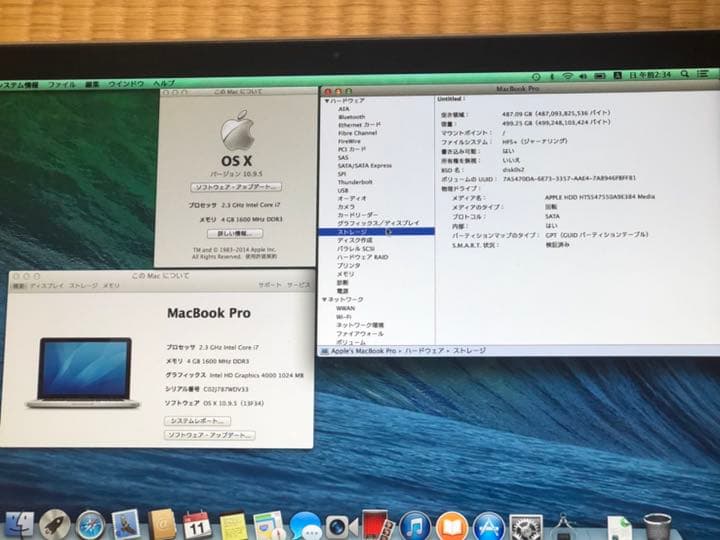Open Spotlight search magnifier icon

pyautogui.click(x=685, y=74)
